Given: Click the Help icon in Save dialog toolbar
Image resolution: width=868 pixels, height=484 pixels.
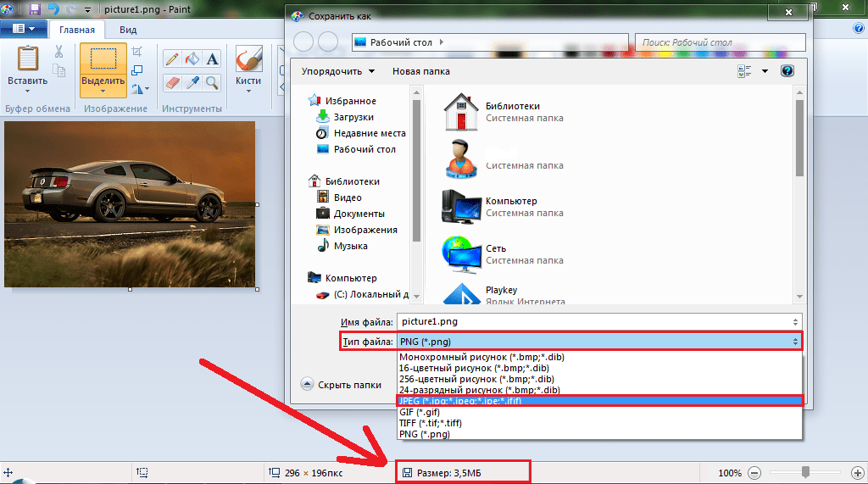Looking at the screenshot, I should click(787, 71).
